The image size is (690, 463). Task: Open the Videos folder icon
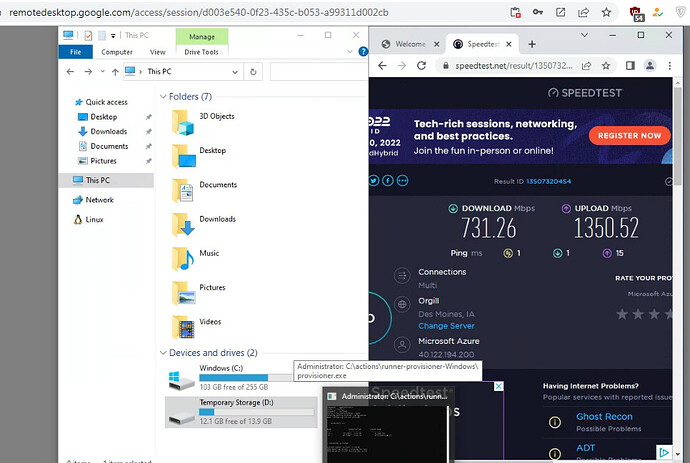182,326
